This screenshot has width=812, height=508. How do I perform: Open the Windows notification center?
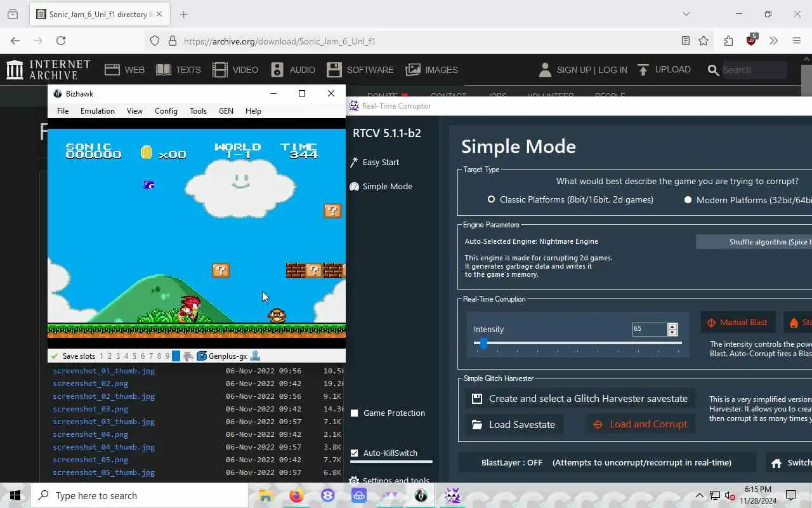point(791,495)
